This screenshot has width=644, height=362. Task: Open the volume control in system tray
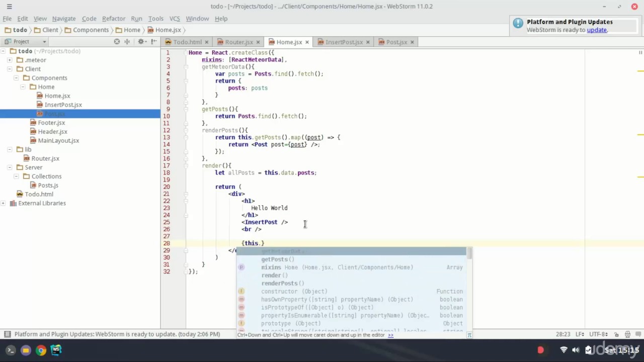pyautogui.click(x=576, y=350)
